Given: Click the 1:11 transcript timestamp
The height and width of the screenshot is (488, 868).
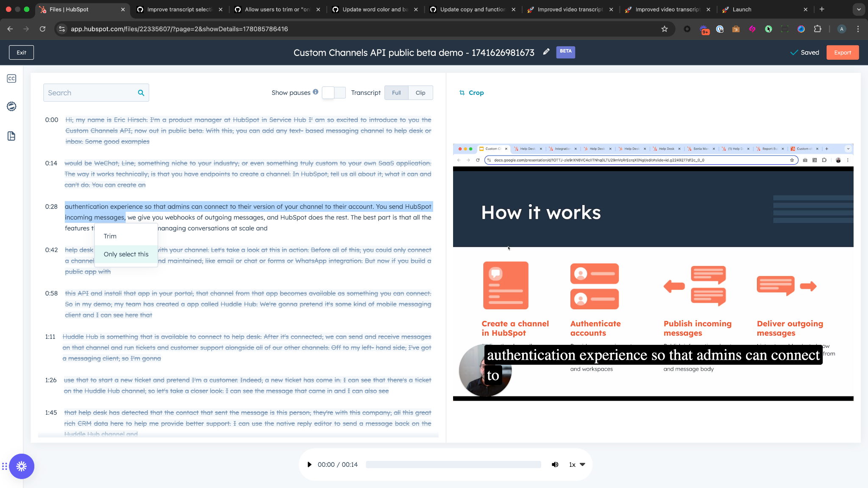Looking at the screenshot, I should [x=50, y=337].
